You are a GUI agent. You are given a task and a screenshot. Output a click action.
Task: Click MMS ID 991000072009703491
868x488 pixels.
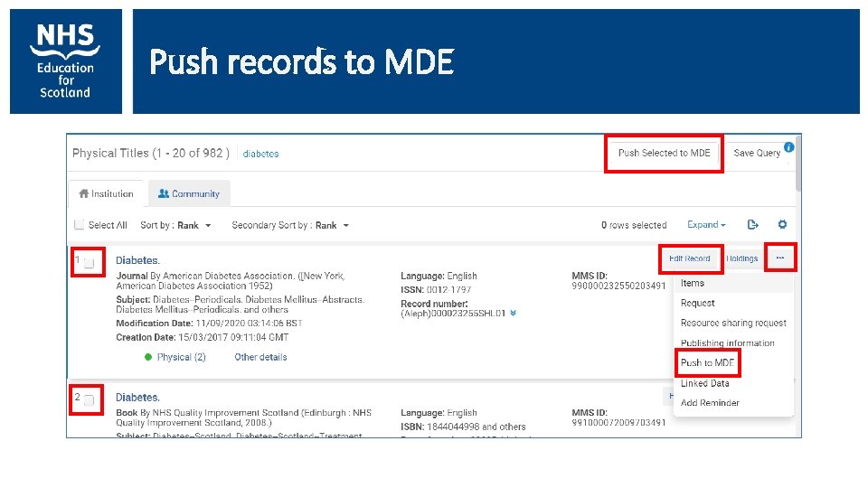(x=618, y=423)
